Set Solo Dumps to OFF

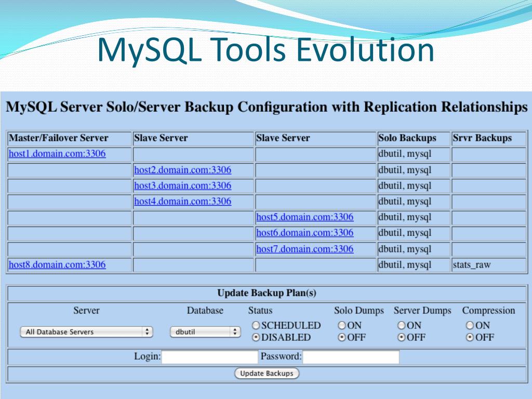pyautogui.click(x=342, y=337)
